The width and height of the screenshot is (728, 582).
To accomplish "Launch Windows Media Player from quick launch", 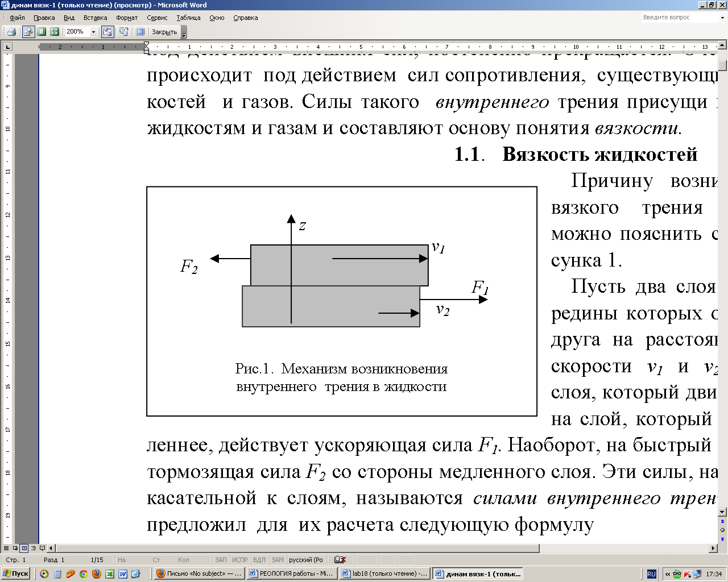I will point(44,574).
